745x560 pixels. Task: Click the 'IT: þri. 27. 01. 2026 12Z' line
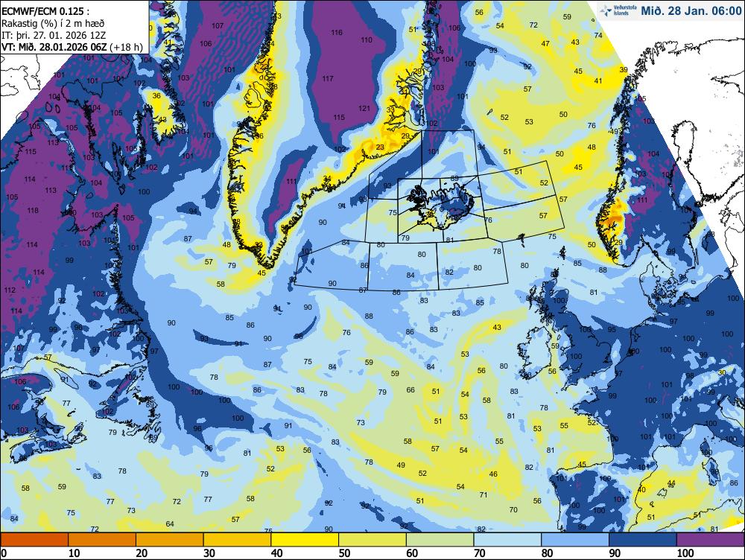54,35
